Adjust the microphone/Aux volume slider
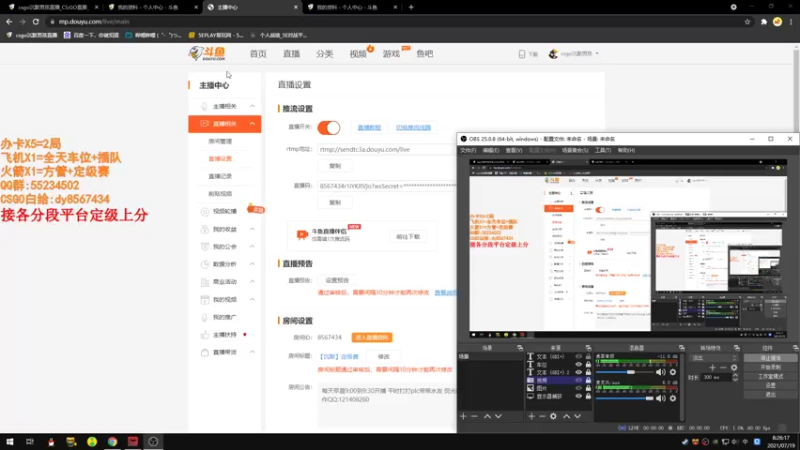 tap(624, 398)
